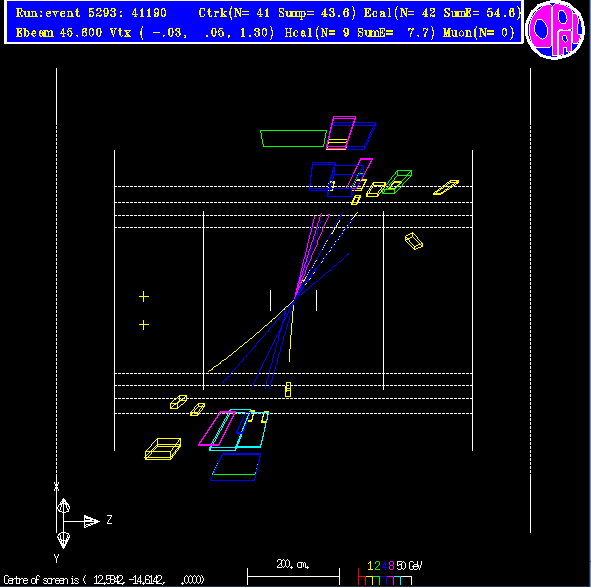Screen dimensions: 591x587
Task: Click the 200 cm scale bar
Action: pyautogui.click(x=293, y=576)
